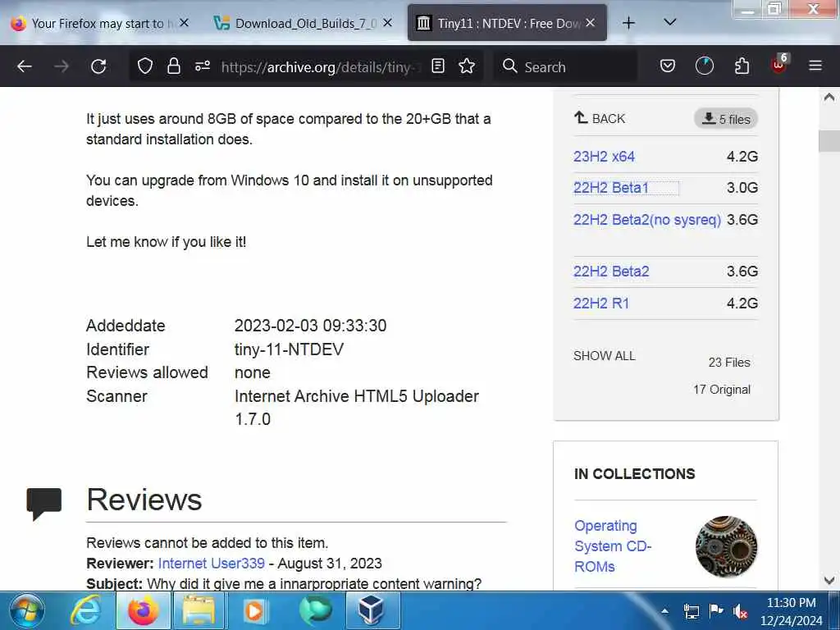Open the green globe app on taskbar
Image resolution: width=840 pixels, height=630 pixels.
(x=315, y=610)
